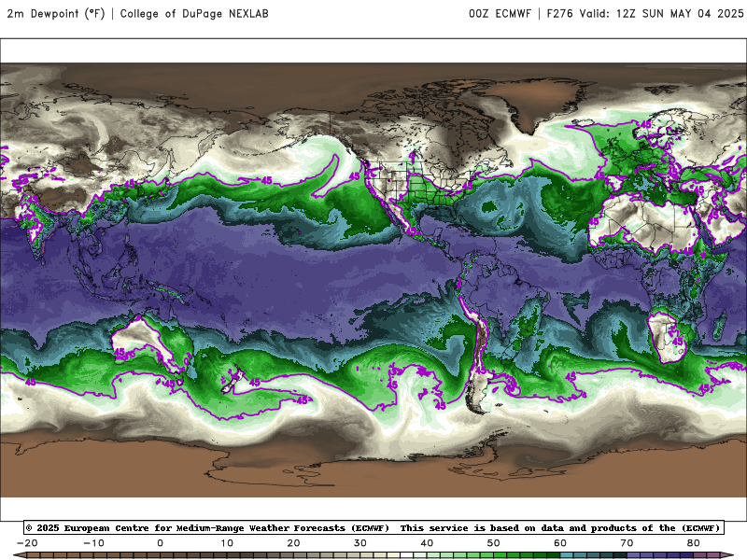The image size is (747, 560).
Task: Click the -10 color scale label
Action: [x=93, y=543]
